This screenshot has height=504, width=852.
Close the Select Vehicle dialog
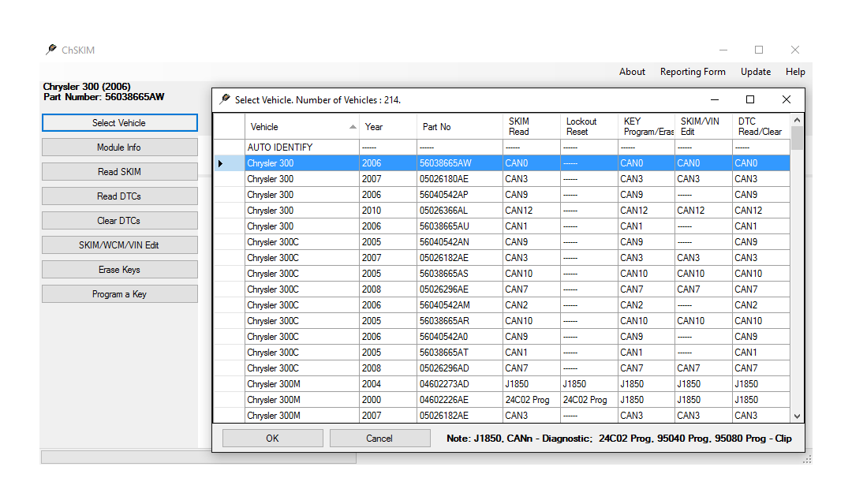787,99
